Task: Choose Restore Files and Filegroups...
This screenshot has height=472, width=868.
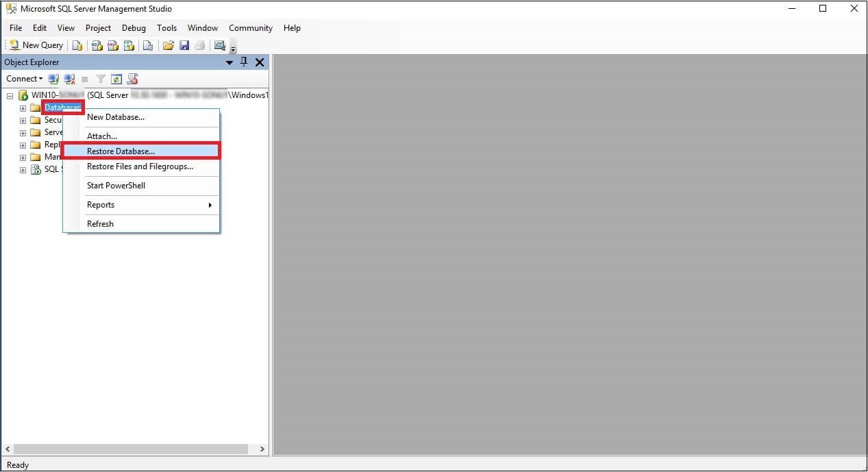Action: tap(141, 166)
